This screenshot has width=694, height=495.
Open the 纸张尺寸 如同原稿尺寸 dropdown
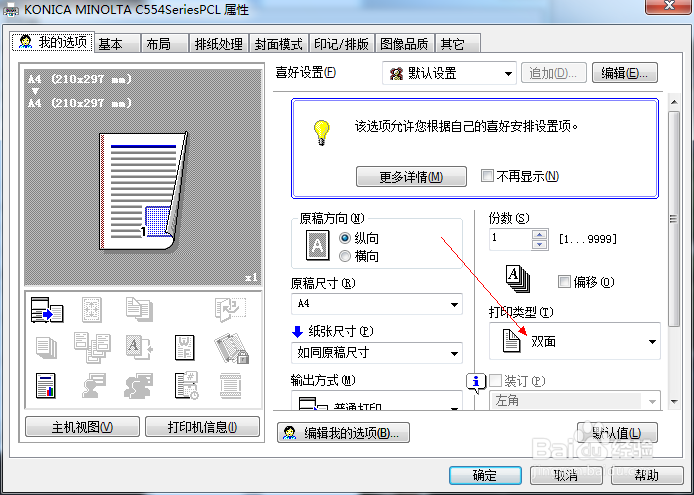point(377,353)
